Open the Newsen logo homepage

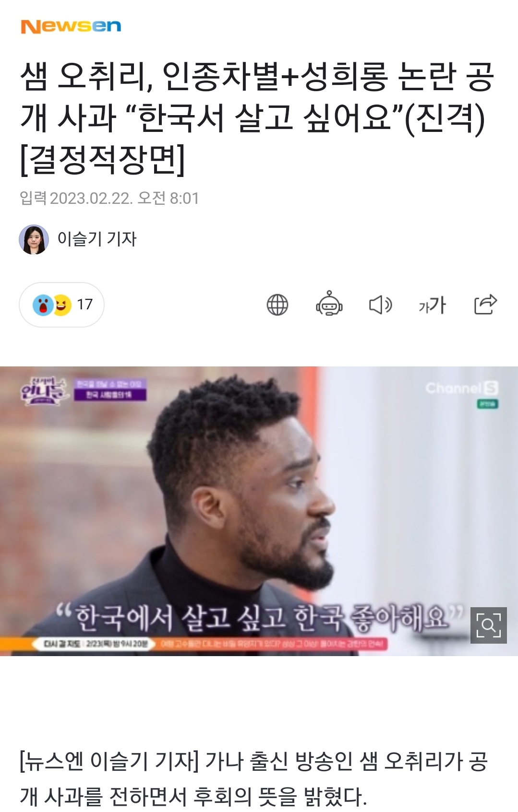tap(71, 26)
